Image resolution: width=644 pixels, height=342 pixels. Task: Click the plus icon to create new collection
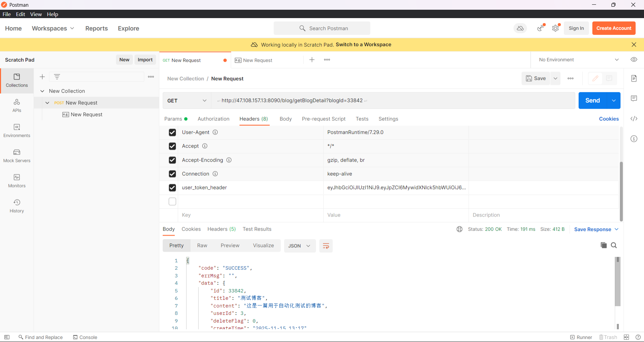(42, 77)
